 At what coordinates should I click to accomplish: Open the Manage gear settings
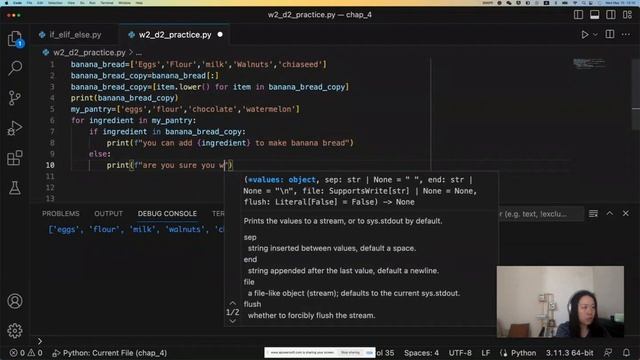click(15, 331)
